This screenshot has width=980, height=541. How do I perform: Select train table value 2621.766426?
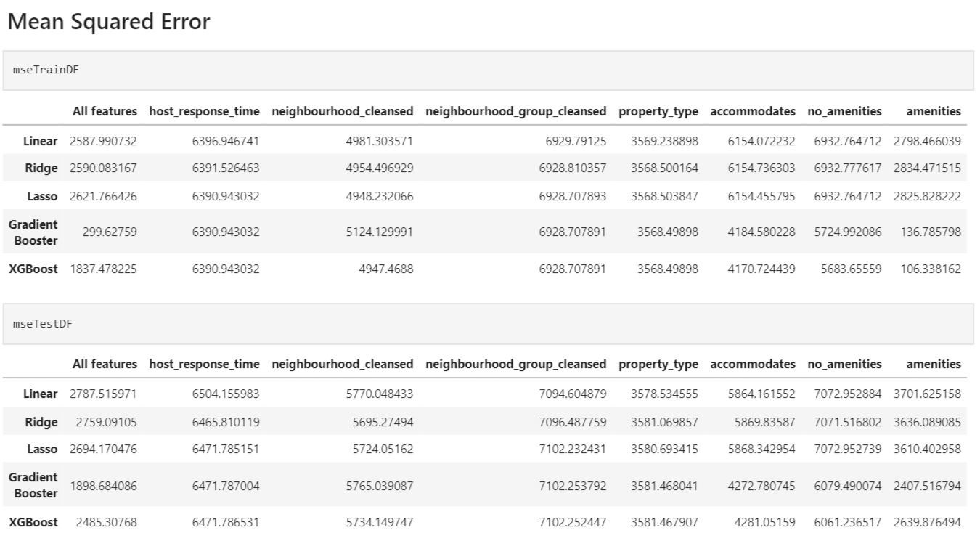click(x=103, y=197)
